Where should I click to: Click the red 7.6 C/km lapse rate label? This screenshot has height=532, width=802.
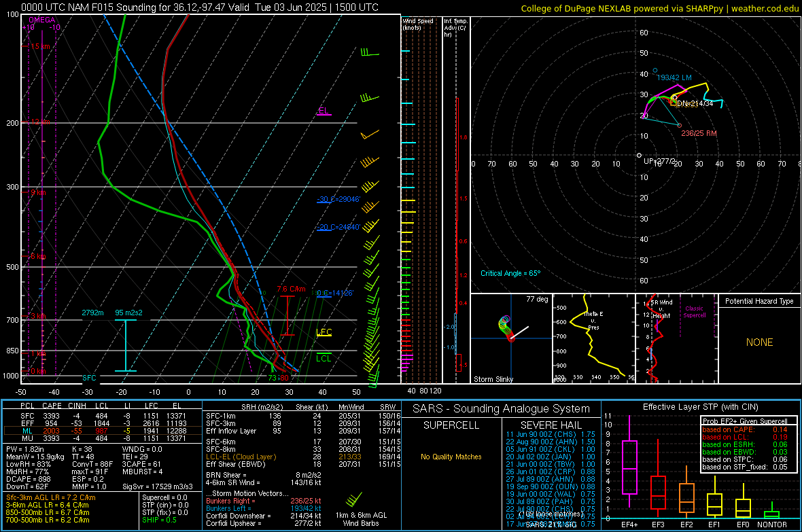coord(291,289)
